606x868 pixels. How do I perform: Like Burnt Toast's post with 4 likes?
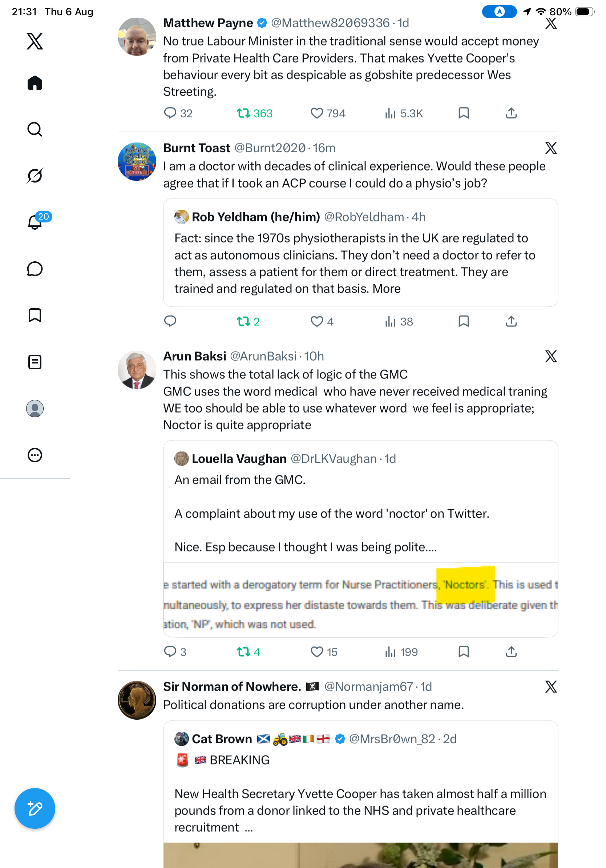click(322, 321)
